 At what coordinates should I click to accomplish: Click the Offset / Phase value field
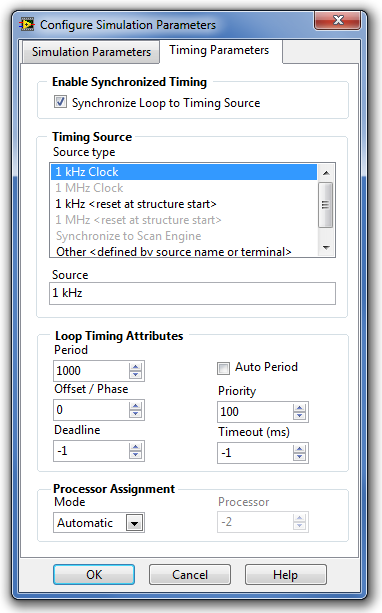point(91,410)
